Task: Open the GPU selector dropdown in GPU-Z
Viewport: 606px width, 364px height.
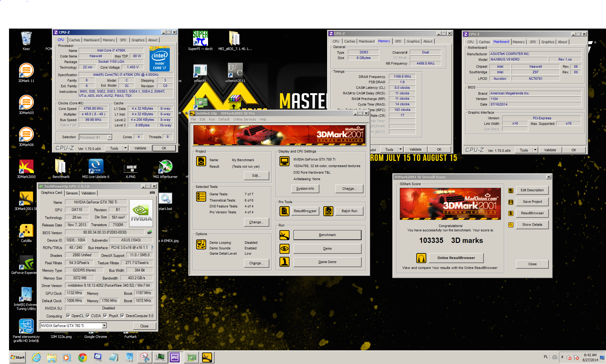Action: click(x=104, y=325)
